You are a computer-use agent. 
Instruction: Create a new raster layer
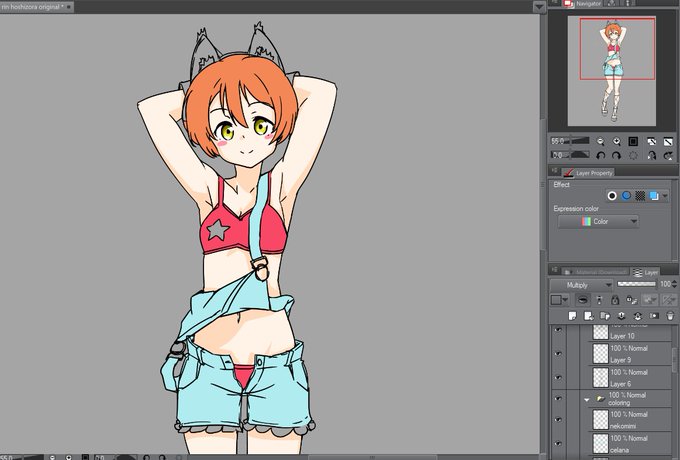tap(572, 316)
